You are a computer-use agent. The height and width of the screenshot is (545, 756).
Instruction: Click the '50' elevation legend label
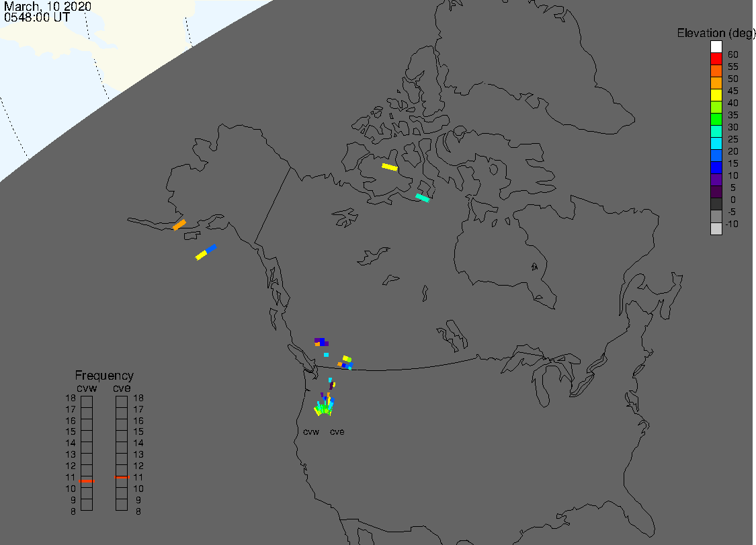click(x=733, y=79)
